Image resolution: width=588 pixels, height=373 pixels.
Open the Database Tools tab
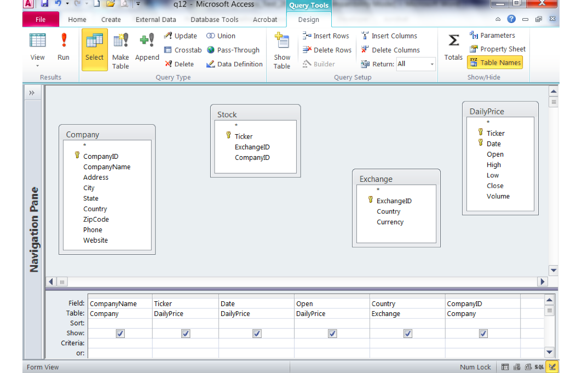tap(215, 20)
